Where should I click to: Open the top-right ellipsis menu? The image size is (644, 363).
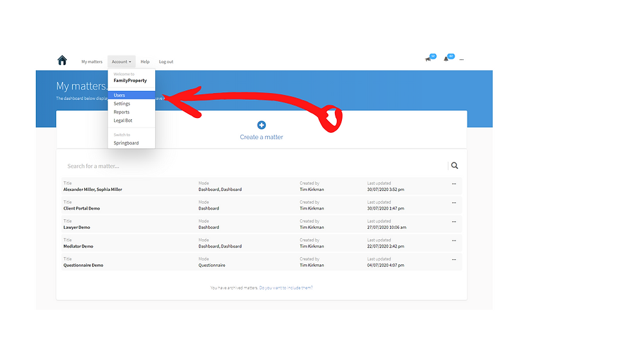click(462, 59)
